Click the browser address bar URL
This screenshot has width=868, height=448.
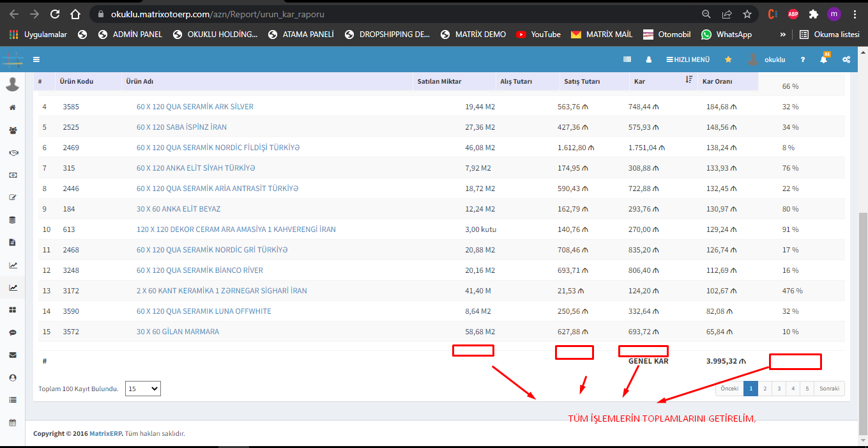tap(383, 14)
